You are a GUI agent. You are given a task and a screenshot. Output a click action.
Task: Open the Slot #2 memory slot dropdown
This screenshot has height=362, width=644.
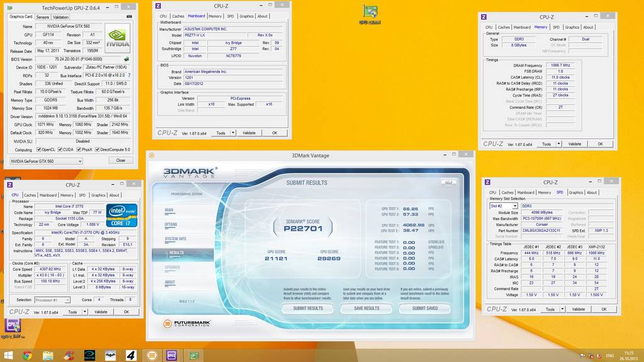(504, 206)
